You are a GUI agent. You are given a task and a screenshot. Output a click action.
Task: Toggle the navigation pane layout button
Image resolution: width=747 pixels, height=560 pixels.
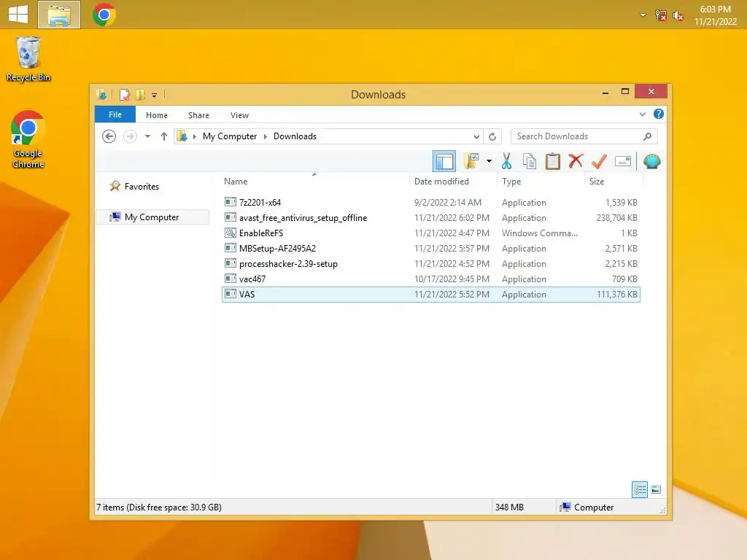[x=444, y=161]
